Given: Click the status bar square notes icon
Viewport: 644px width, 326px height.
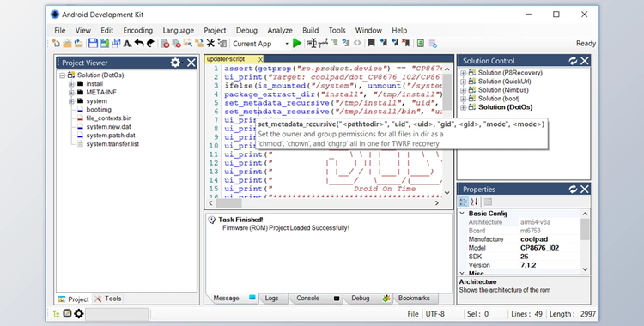Looking at the screenshot, I should click(x=67, y=314).
